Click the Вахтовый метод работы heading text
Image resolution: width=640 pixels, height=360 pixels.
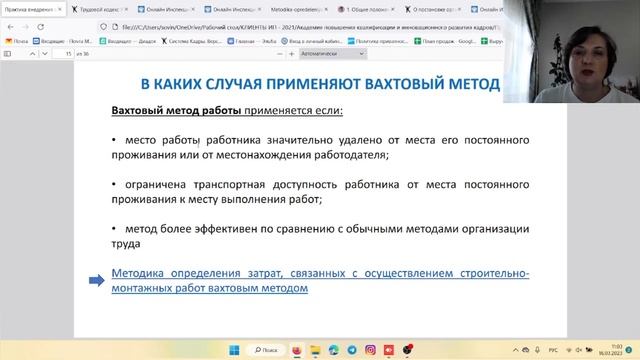tap(176, 111)
